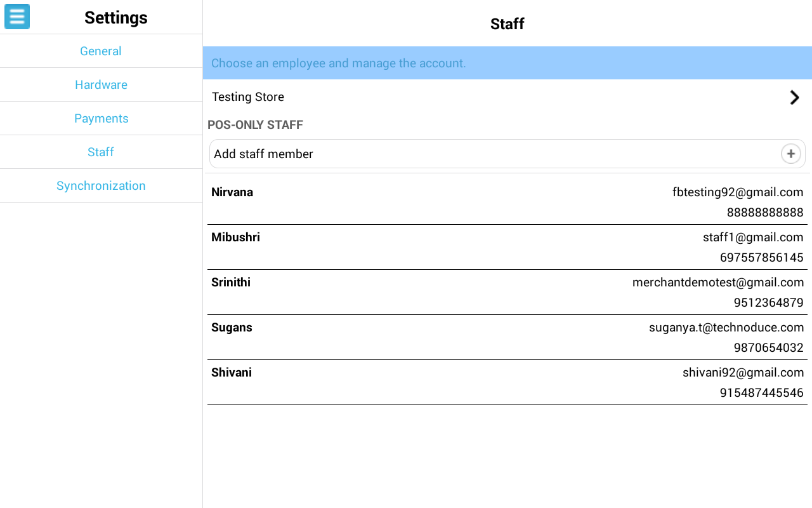This screenshot has height=508, width=812.
Task: Open Hardware settings
Action: coord(101,84)
